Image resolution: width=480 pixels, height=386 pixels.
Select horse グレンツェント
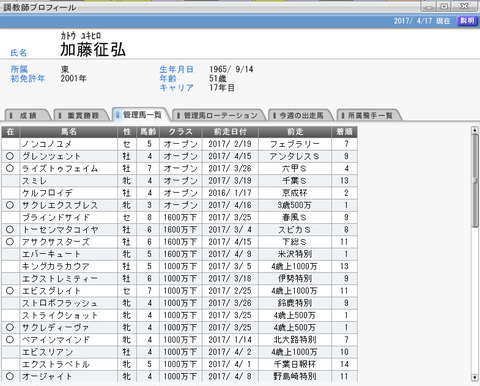coord(51,156)
